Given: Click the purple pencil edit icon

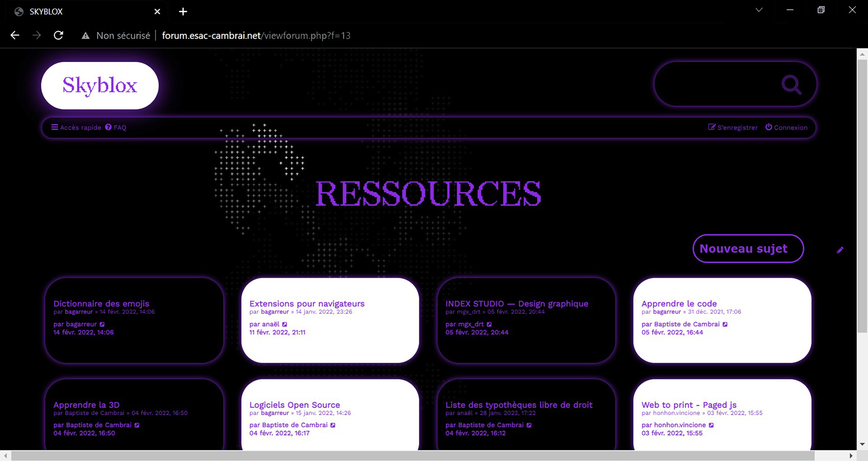Looking at the screenshot, I should (x=840, y=250).
